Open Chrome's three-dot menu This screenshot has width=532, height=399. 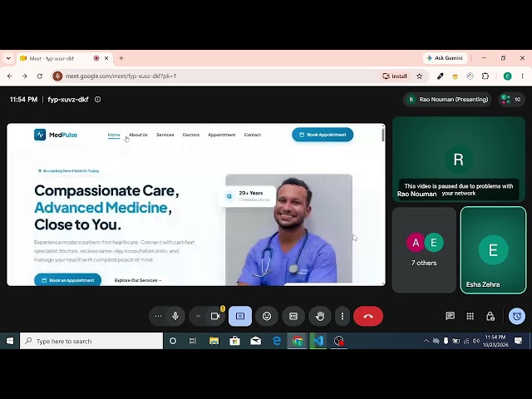pos(523,76)
